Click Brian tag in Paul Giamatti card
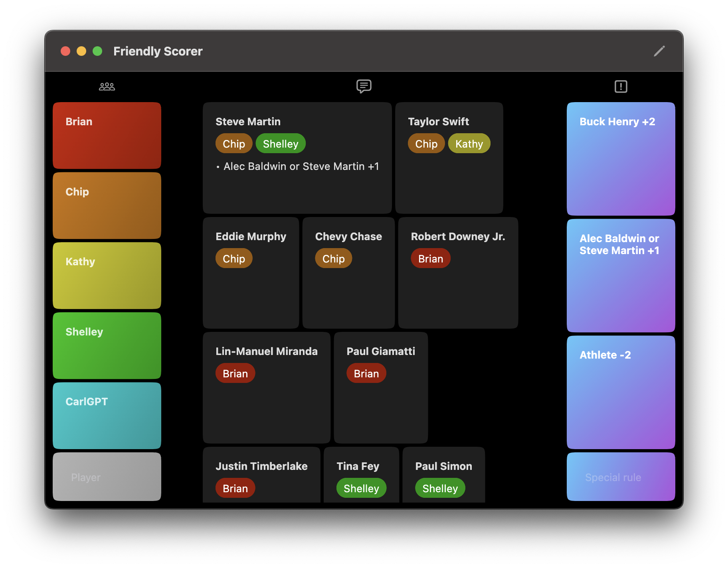The image size is (728, 568). point(366,373)
